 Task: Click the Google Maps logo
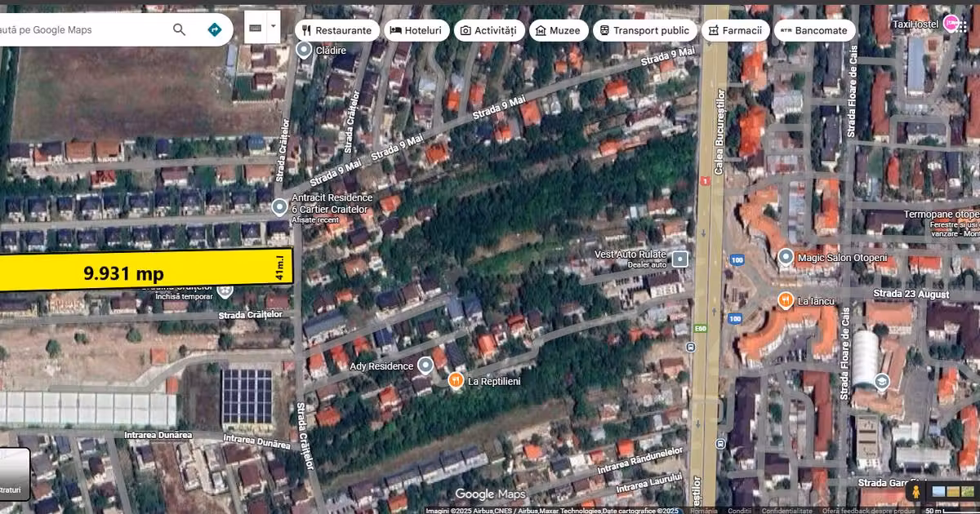click(x=490, y=494)
